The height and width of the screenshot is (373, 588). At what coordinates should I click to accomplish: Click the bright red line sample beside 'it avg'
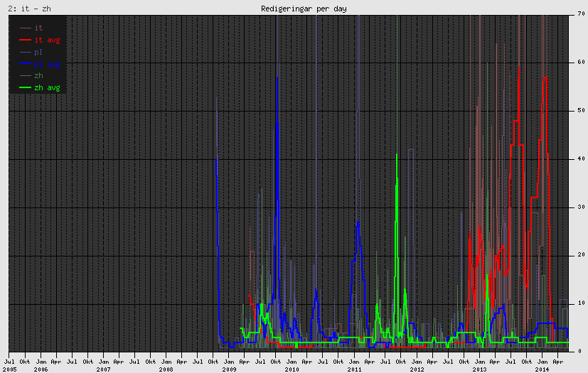pos(25,40)
